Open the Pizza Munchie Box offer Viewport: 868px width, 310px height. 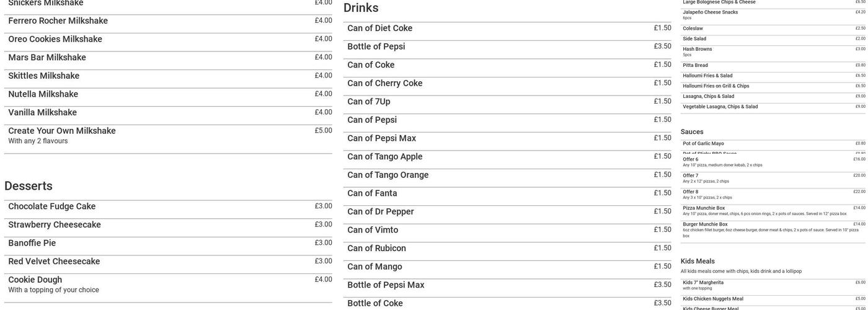pos(704,208)
